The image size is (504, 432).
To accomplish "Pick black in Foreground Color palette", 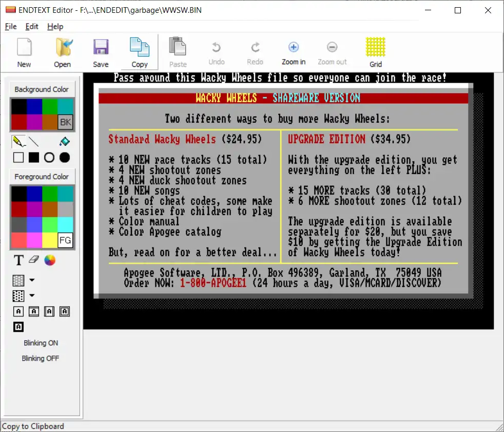I will point(19,194).
